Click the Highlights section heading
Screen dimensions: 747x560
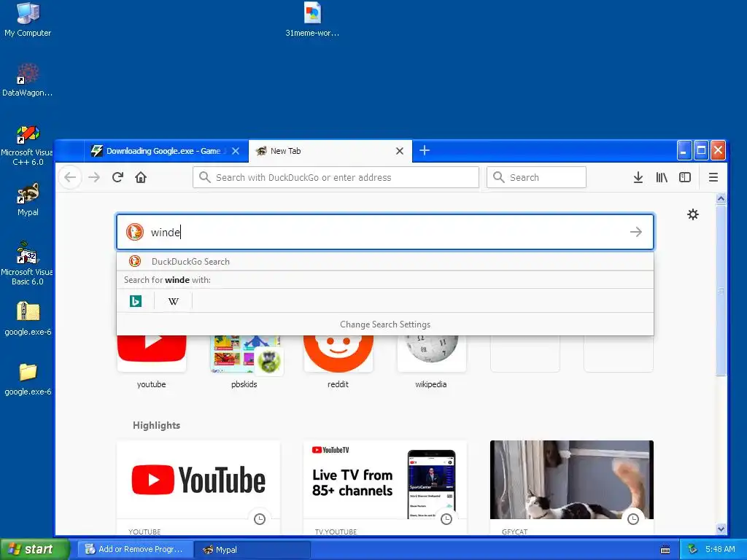(156, 425)
